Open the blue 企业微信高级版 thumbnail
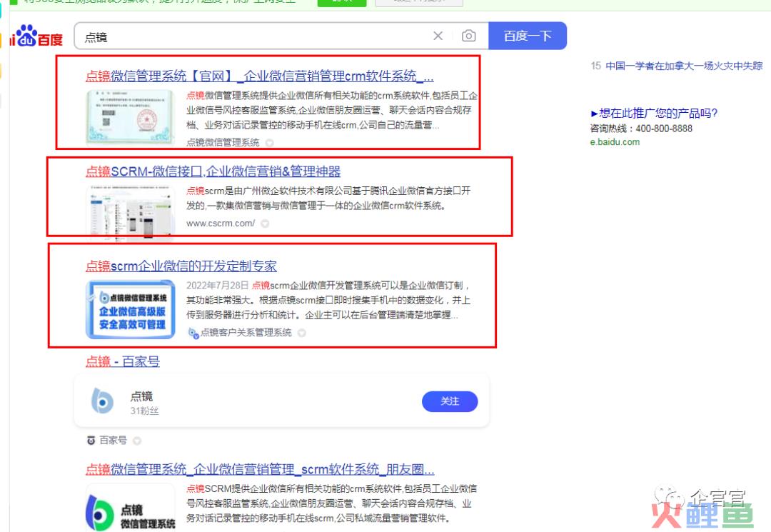771x532 pixels. click(x=130, y=309)
